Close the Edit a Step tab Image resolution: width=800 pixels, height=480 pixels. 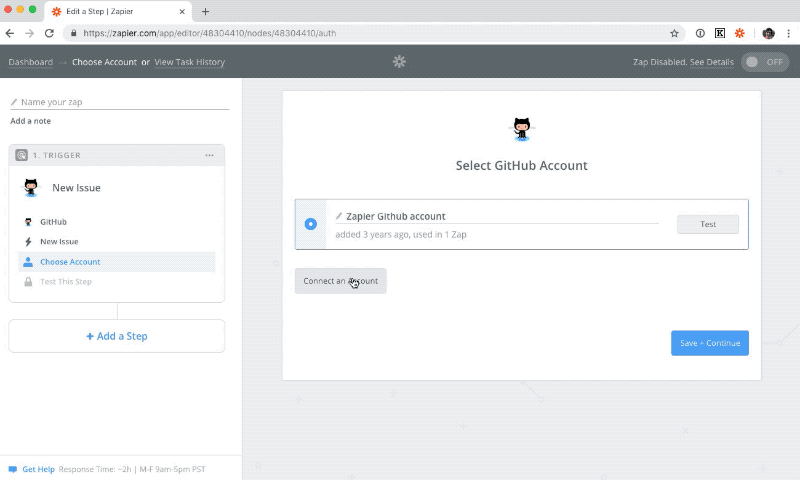[x=182, y=11]
